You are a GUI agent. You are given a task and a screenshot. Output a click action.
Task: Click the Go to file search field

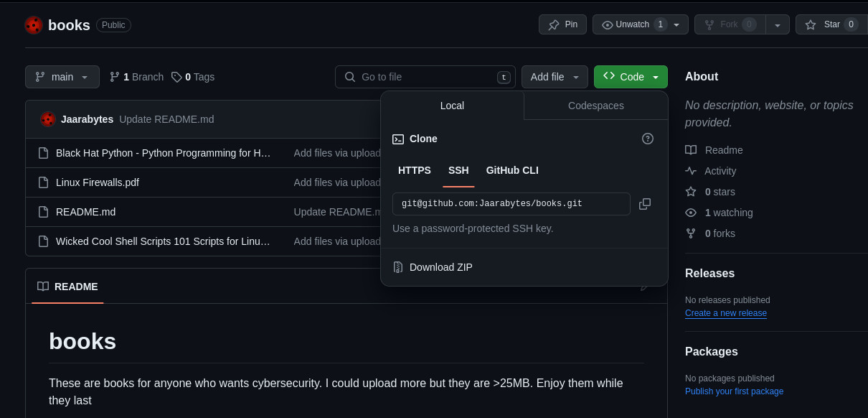(425, 77)
